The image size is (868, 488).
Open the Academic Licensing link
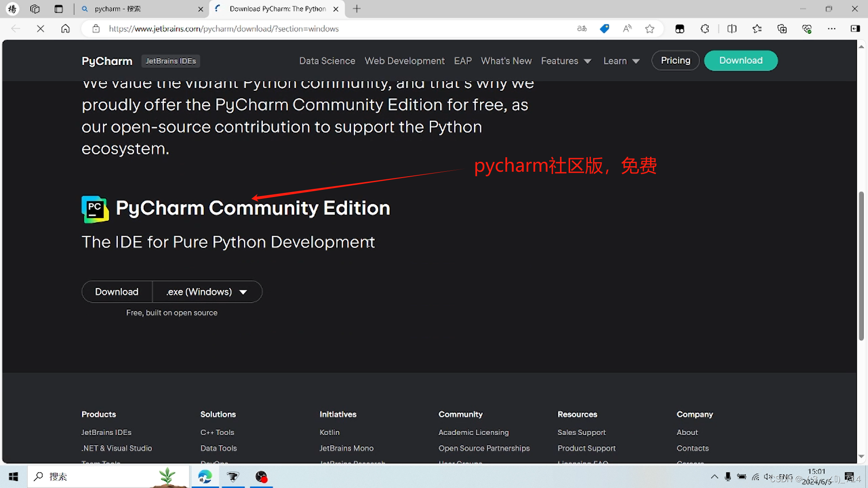[x=473, y=432]
